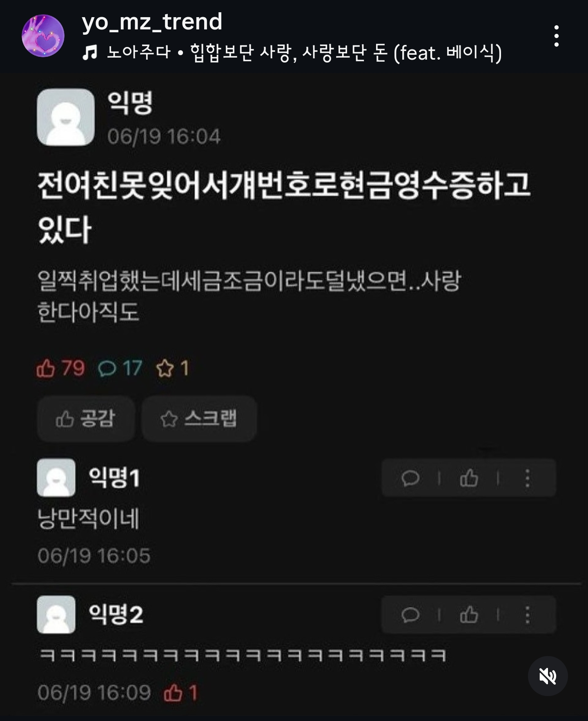
Task: Tap the yo_mz_trend username
Action: coord(152,22)
